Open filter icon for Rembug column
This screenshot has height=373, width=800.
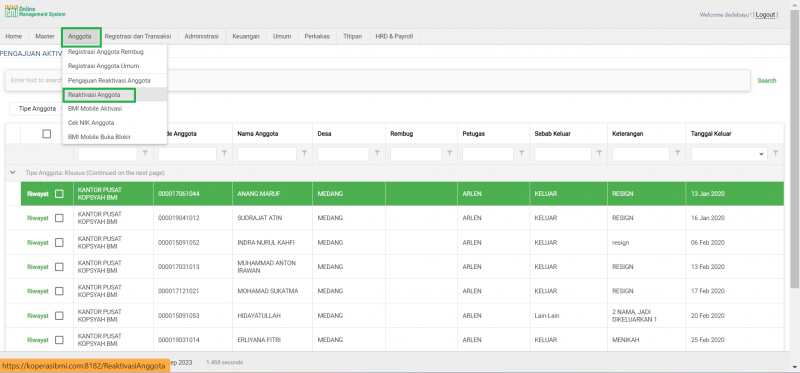click(x=449, y=154)
